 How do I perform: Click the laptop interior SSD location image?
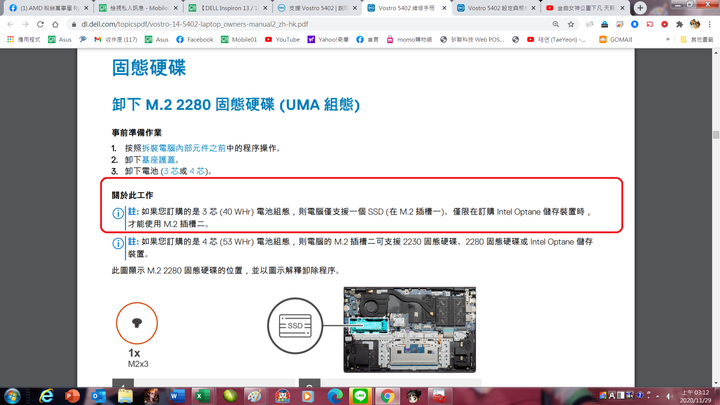(410, 330)
